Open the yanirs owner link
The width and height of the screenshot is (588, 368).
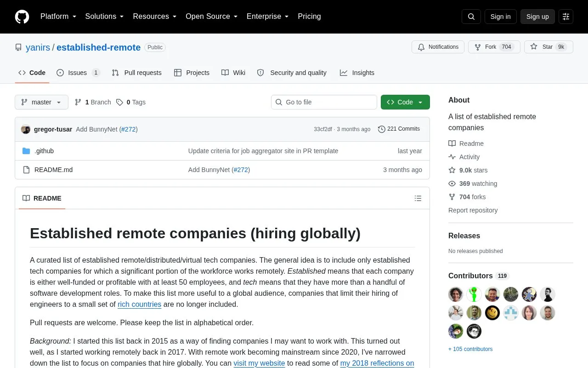pyautogui.click(x=38, y=47)
